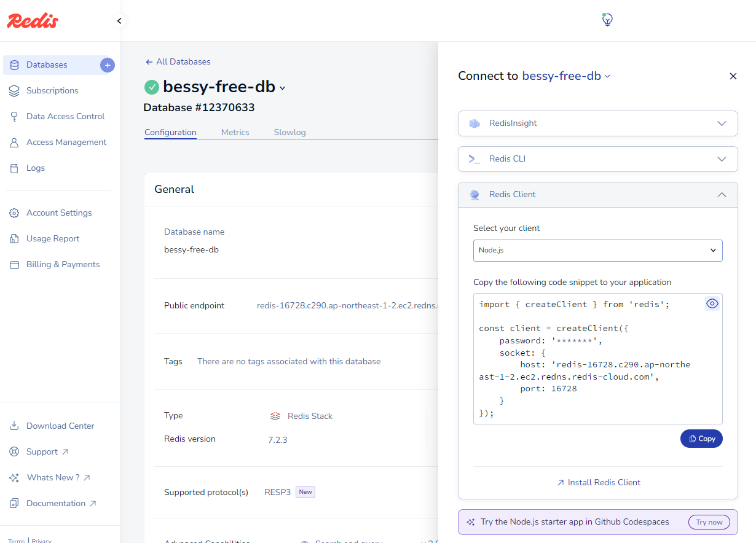
Task: Click the Subscriptions stack icon
Action: click(14, 90)
